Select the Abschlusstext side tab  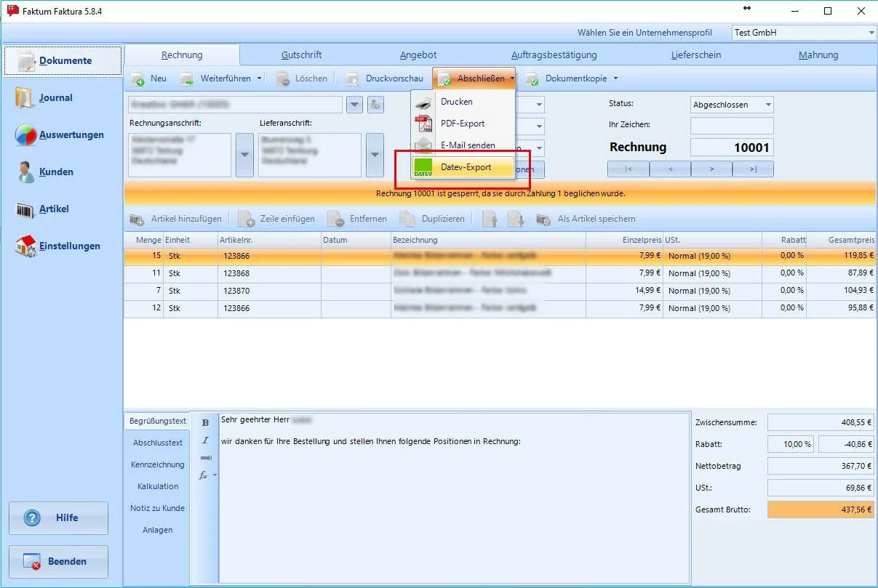coord(158,443)
